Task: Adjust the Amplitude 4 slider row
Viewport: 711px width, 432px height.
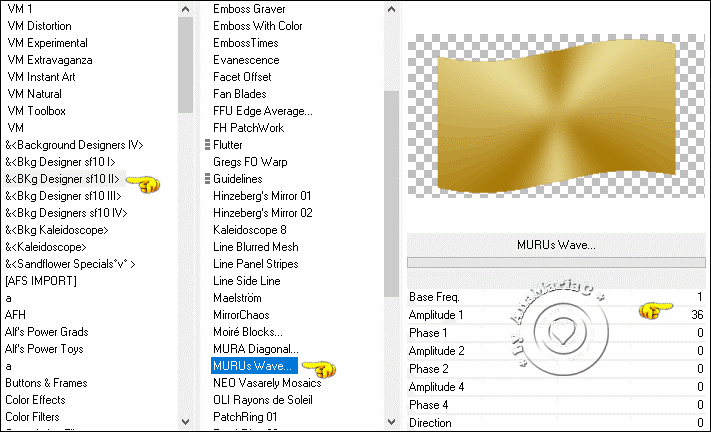Action: pos(556,387)
